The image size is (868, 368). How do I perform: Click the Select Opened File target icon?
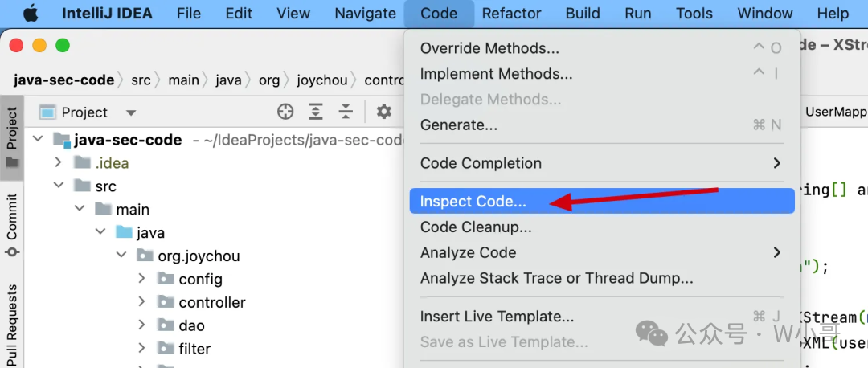(x=285, y=112)
